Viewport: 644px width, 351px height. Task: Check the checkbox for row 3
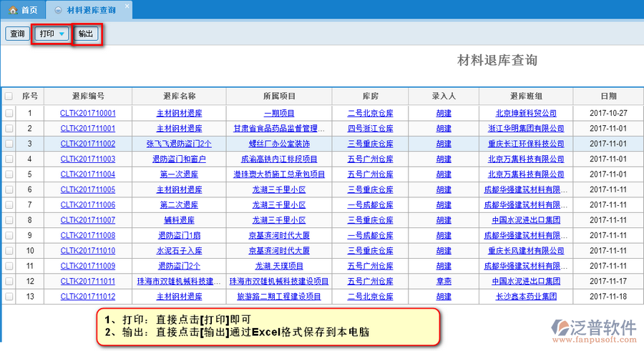coord(9,144)
